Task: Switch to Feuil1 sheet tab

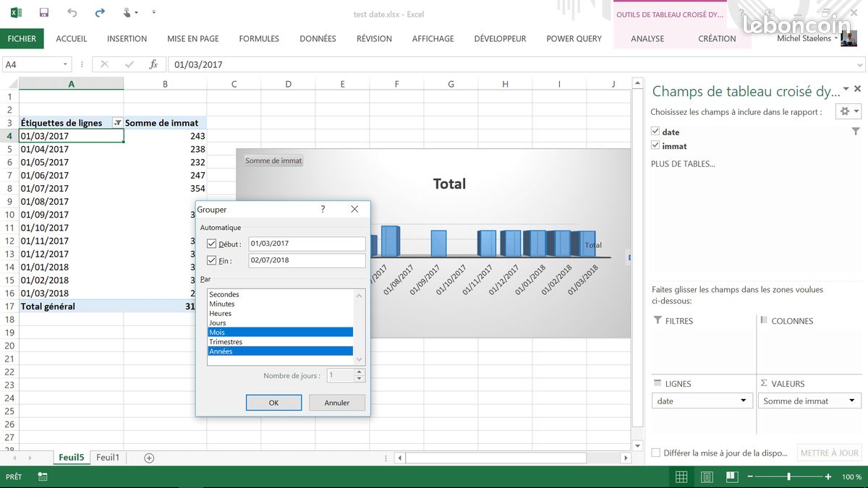Action: [x=108, y=458]
